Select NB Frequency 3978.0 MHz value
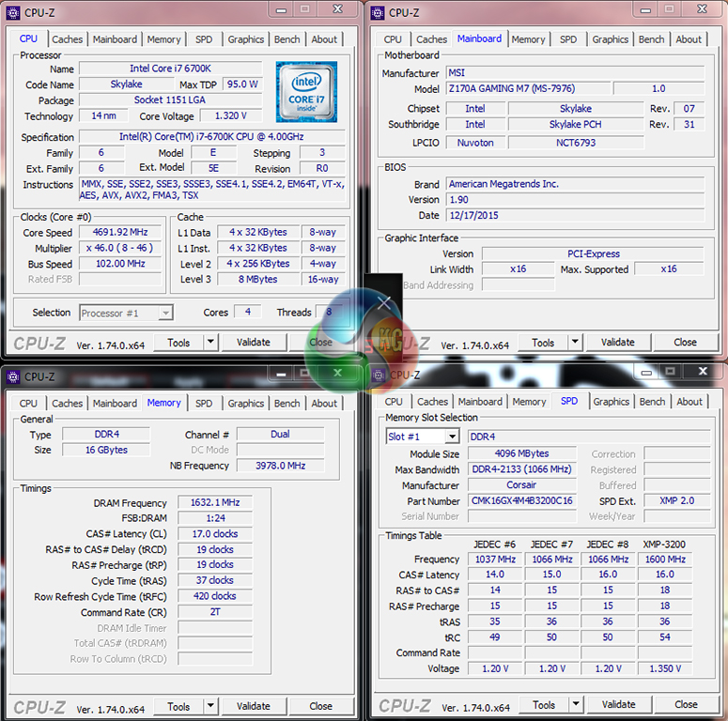 [x=281, y=466]
